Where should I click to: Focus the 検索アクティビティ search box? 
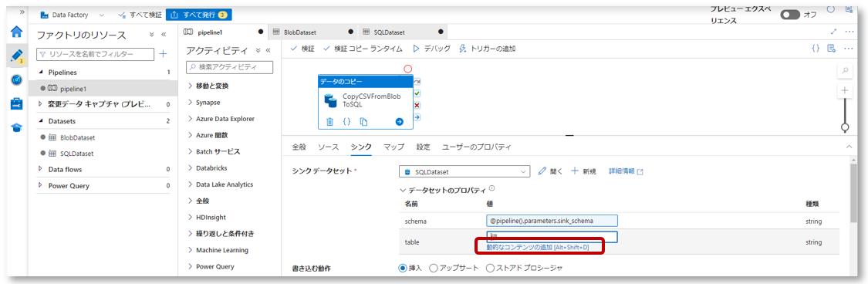[229, 67]
